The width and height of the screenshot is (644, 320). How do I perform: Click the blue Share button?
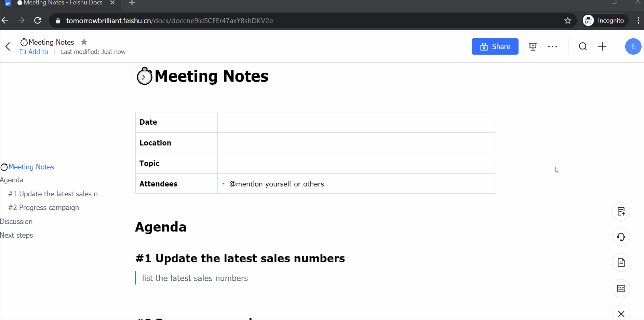495,46
